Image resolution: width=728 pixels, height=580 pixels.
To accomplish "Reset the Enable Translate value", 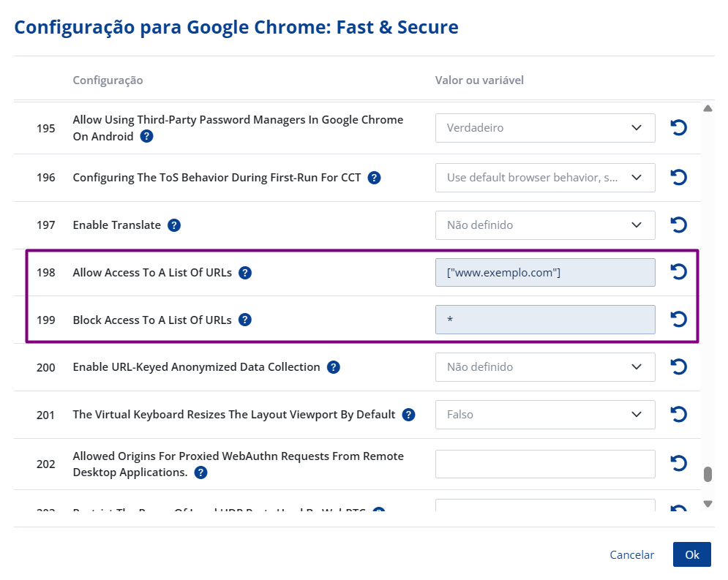I will pos(678,225).
